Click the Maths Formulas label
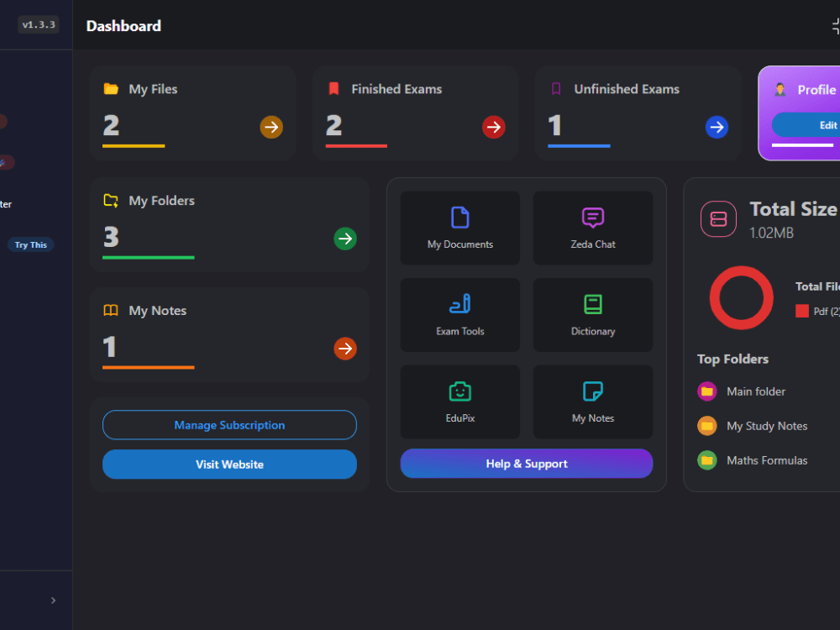The image size is (840, 630). [x=767, y=460]
